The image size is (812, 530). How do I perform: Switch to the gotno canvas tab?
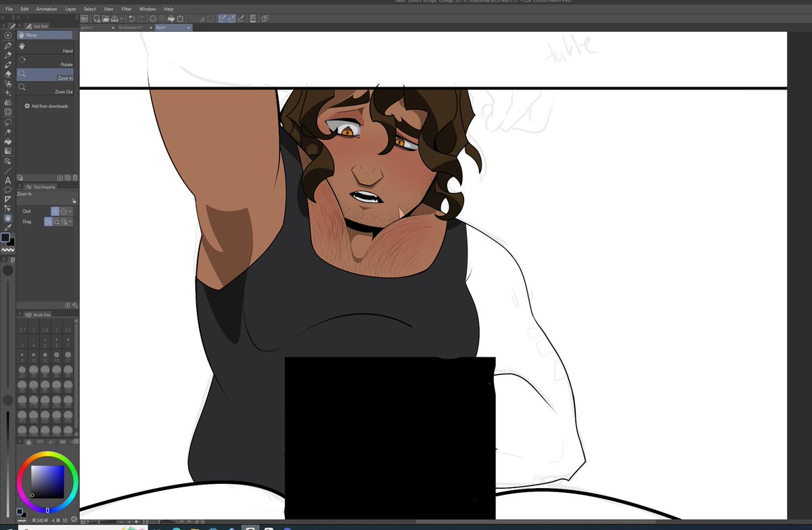click(97, 28)
